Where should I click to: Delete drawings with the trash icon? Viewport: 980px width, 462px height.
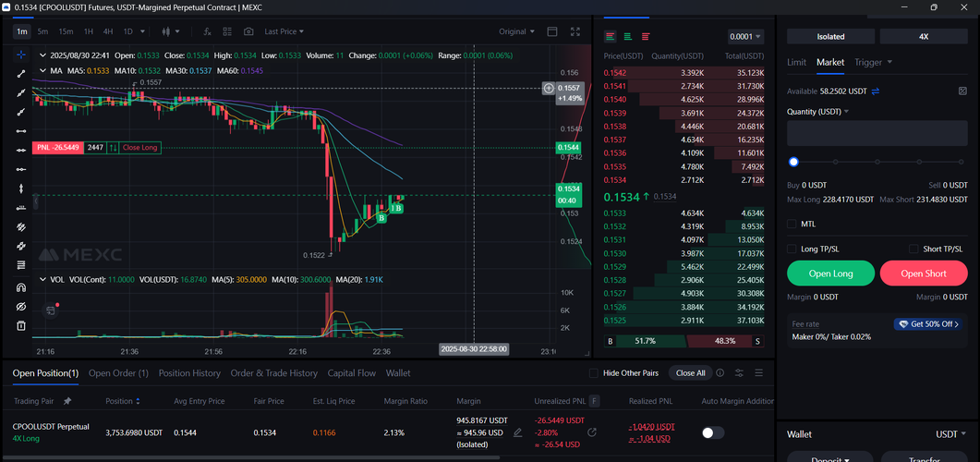coord(21,326)
